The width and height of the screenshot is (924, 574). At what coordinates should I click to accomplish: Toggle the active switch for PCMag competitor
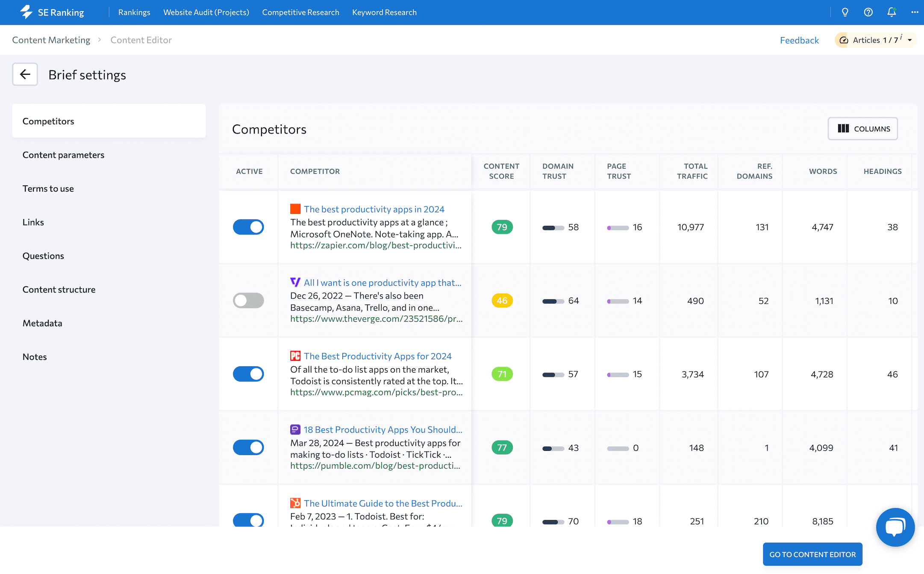click(248, 374)
